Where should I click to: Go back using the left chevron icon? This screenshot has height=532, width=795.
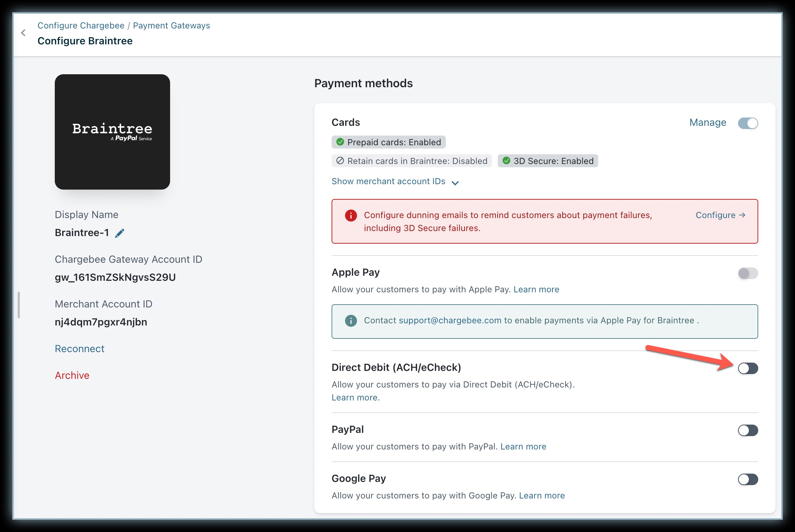(23, 33)
